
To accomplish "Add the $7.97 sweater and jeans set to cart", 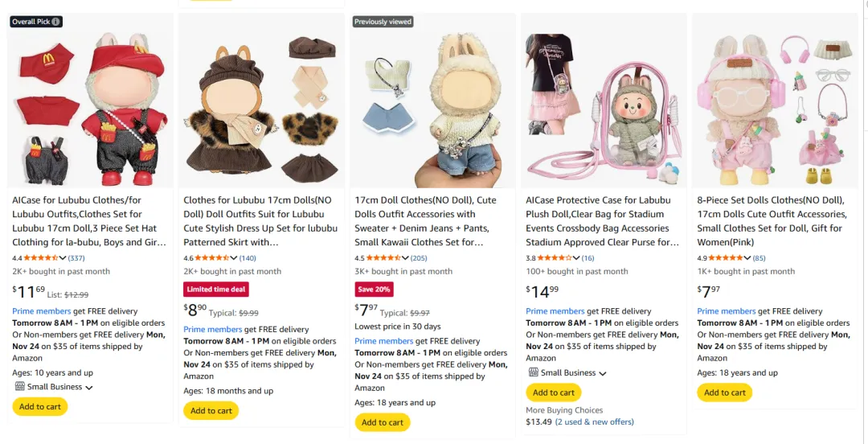I will [x=383, y=422].
